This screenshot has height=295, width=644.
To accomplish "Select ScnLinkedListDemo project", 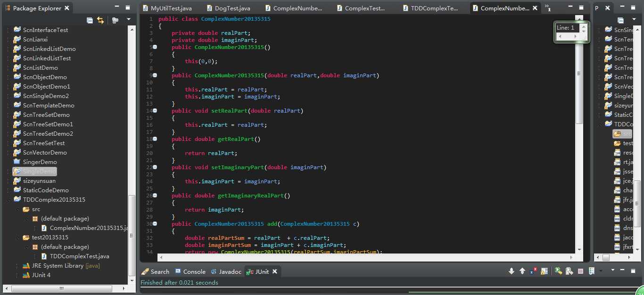I will 49,49.
